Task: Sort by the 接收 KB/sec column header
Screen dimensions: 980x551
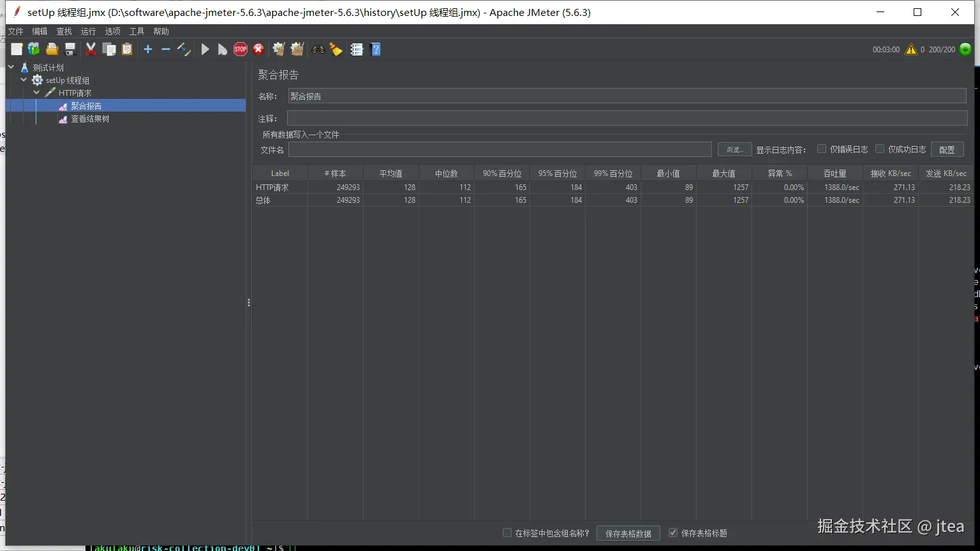Action: [891, 173]
